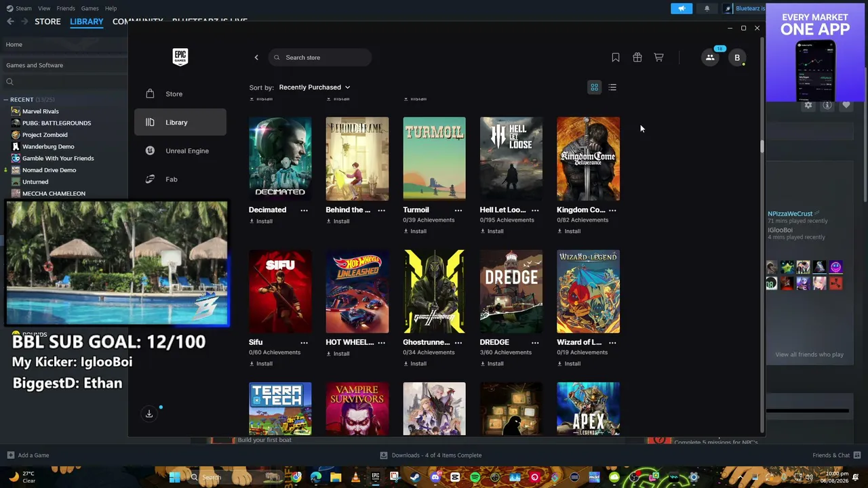The height and width of the screenshot is (488, 868).
Task: Select PUBG: BATTLEGROUNDS in Steam library
Action: pos(56,123)
